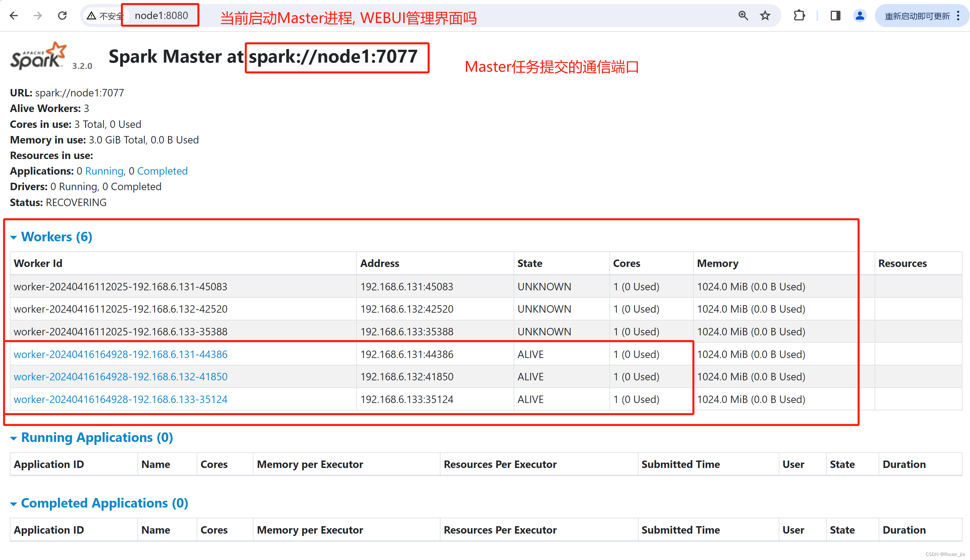Click Spark version 3.2.0 label
The width and height of the screenshot is (970, 560).
[82, 66]
